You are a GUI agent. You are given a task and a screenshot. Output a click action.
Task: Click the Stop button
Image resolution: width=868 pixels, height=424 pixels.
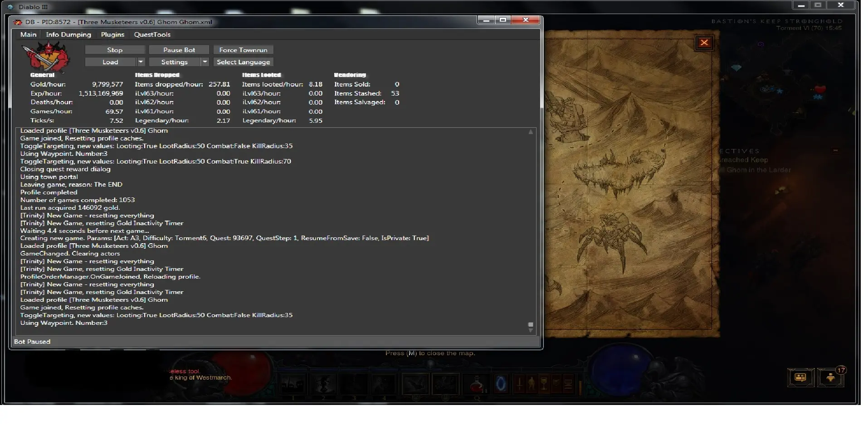(115, 50)
